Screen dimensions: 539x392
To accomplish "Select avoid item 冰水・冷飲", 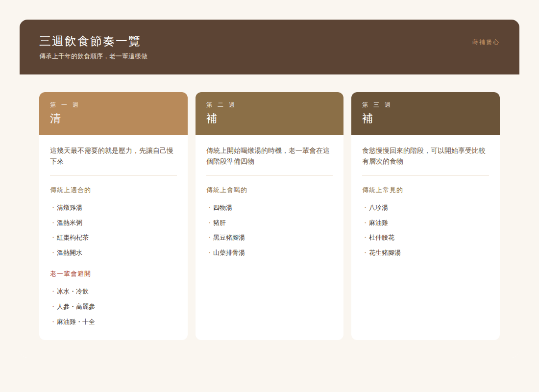I will tap(73, 292).
